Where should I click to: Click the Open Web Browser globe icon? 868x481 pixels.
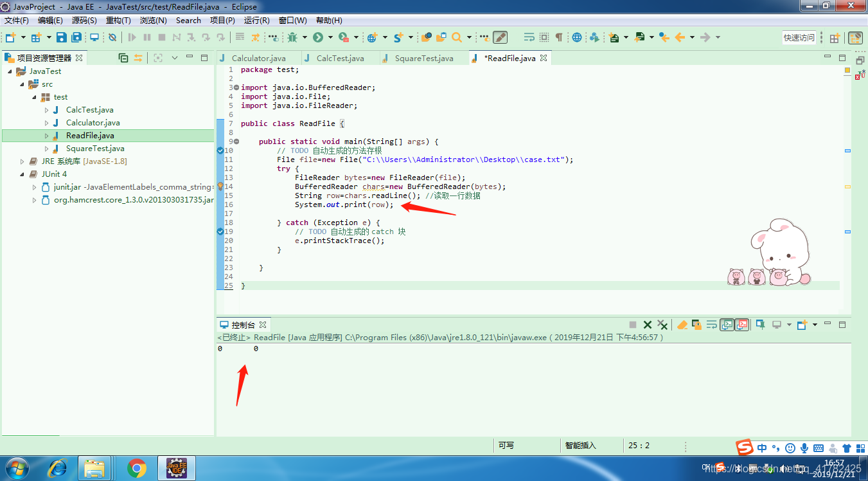point(577,37)
